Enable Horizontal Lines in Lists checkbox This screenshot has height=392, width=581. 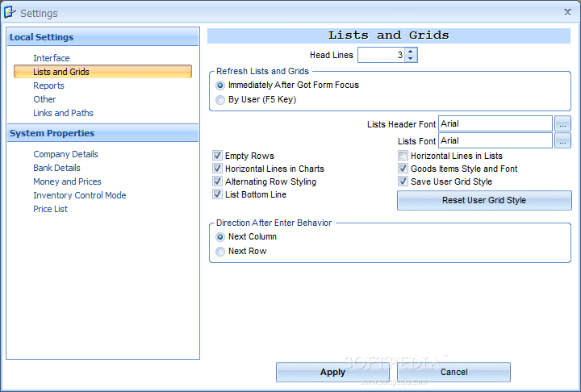pos(403,155)
